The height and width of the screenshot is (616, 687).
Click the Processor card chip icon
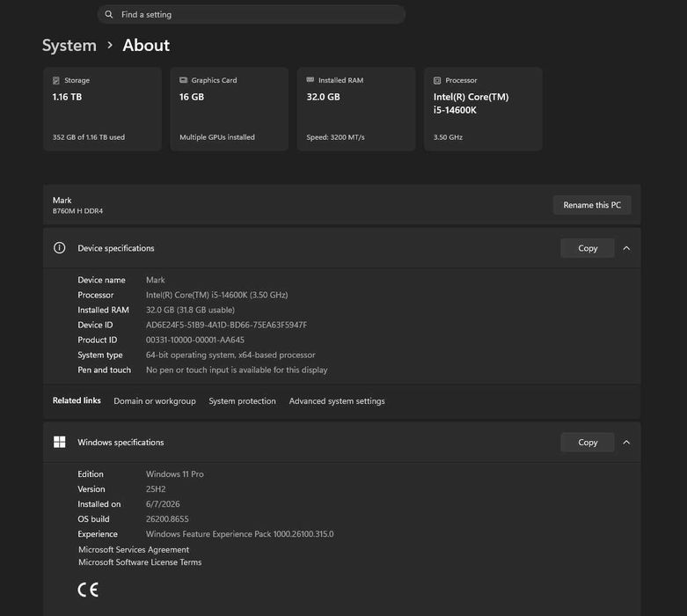(x=437, y=80)
